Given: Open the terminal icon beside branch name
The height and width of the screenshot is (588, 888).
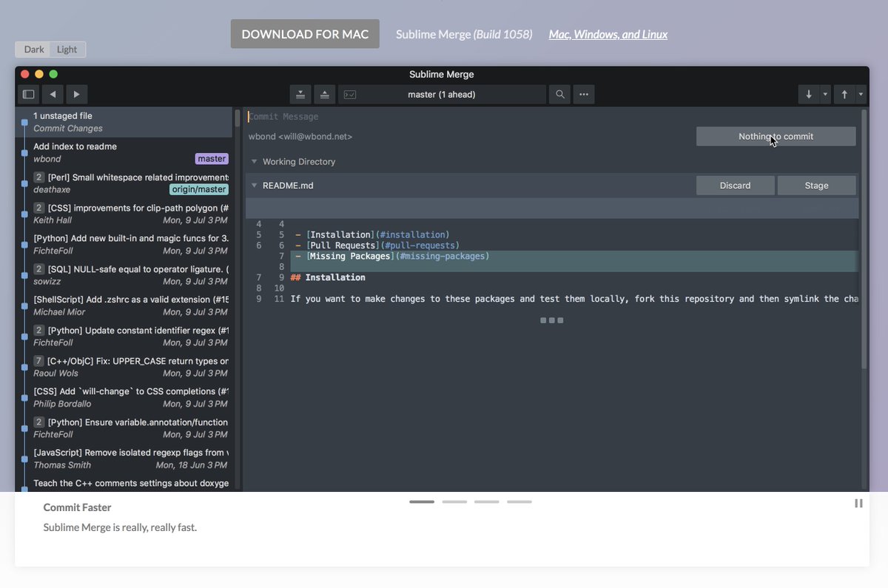Looking at the screenshot, I should 350,94.
